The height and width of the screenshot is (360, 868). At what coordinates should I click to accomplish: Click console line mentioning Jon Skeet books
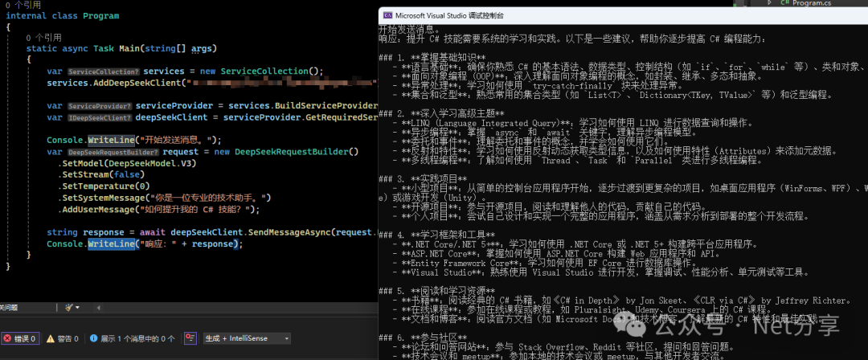[x=621, y=301]
